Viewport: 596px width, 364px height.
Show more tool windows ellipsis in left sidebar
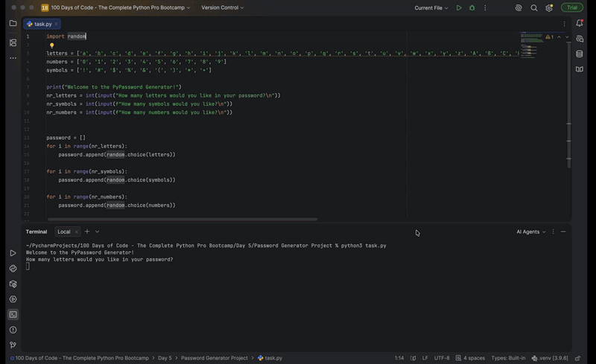coord(13,58)
